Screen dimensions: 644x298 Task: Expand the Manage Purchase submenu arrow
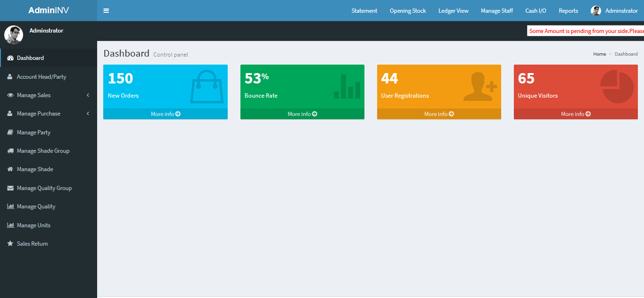[88, 114]
